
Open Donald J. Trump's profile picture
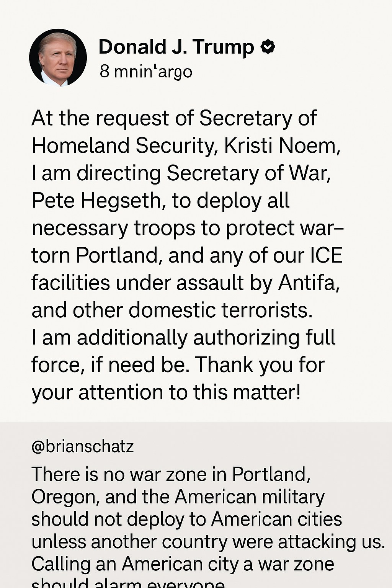point(58,57)
